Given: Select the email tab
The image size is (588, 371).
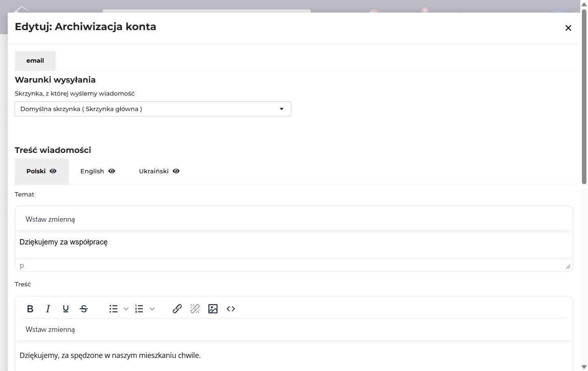Looking at the screenshot, I should [x=35, y=61].
